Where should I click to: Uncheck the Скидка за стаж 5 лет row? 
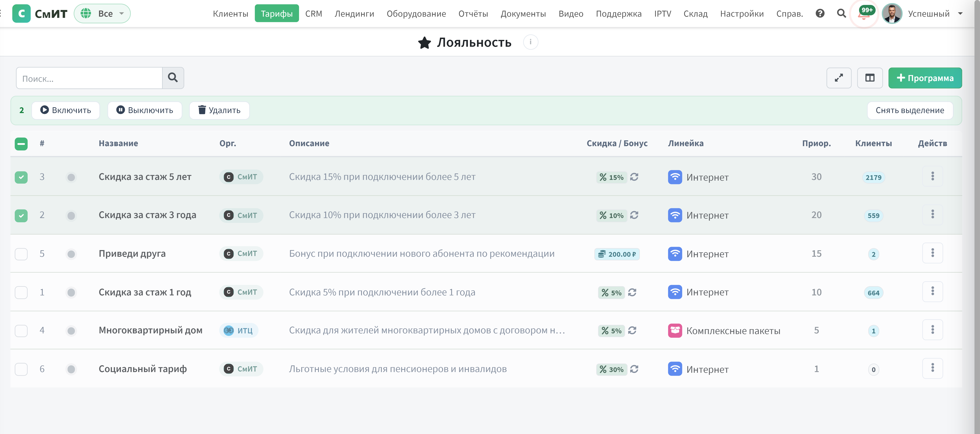[x=21, y=177]
